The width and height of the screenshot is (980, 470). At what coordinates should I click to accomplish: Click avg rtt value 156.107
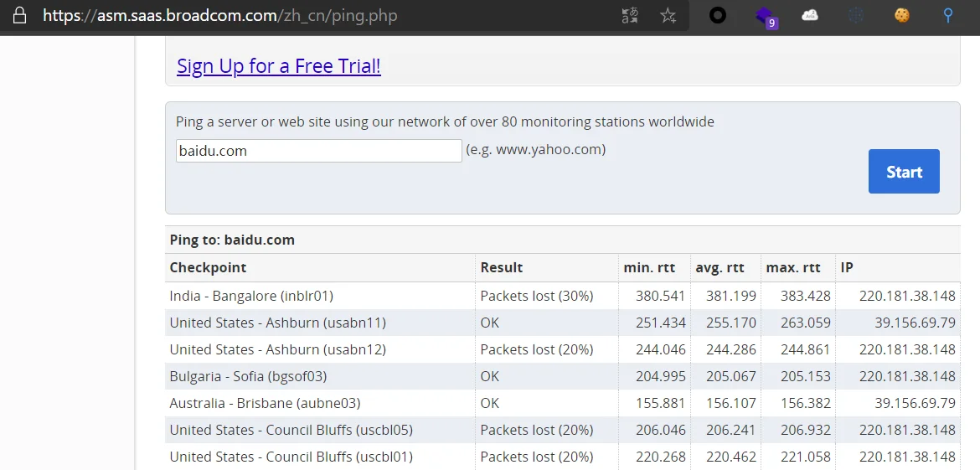[x=731, y=404]
